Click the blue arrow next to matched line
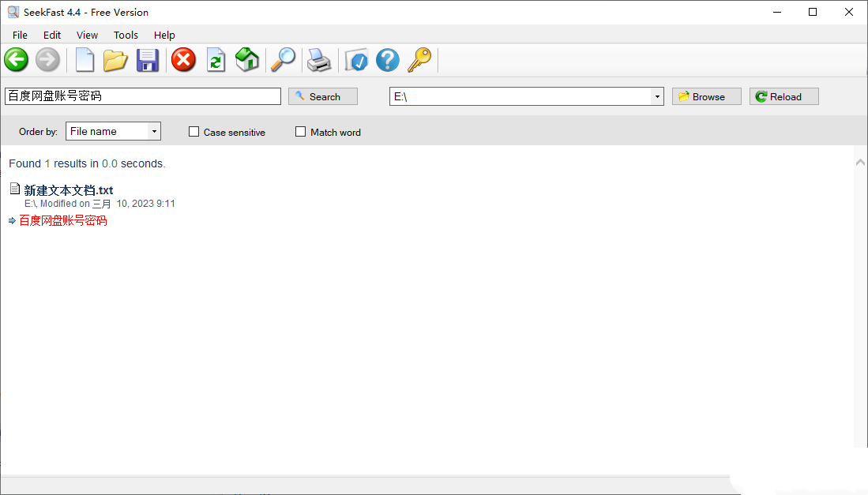 (12, 221)
